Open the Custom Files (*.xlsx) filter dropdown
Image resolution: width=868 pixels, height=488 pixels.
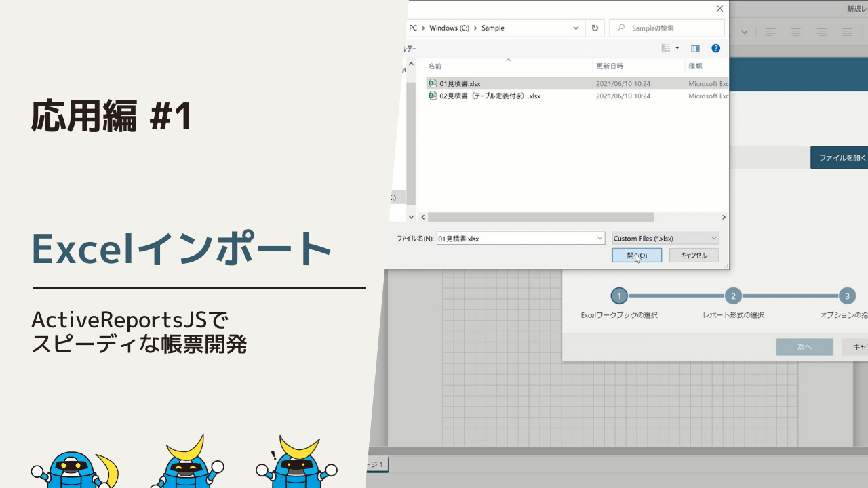pos(665,238)
